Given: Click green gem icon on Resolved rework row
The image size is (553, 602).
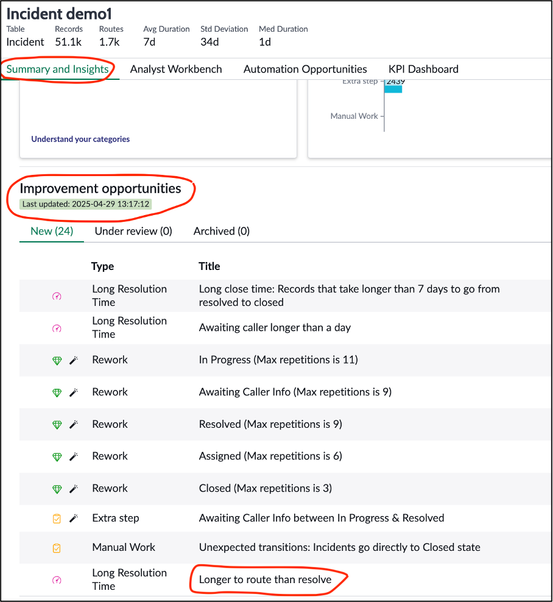Looking at the screenshot, I should 57,425.
